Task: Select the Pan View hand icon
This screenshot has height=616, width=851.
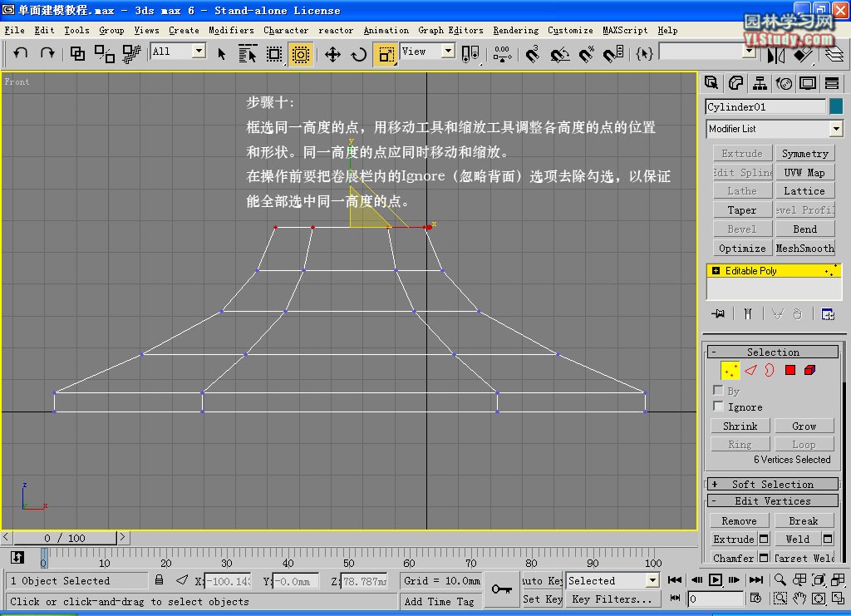Action: 799,599
